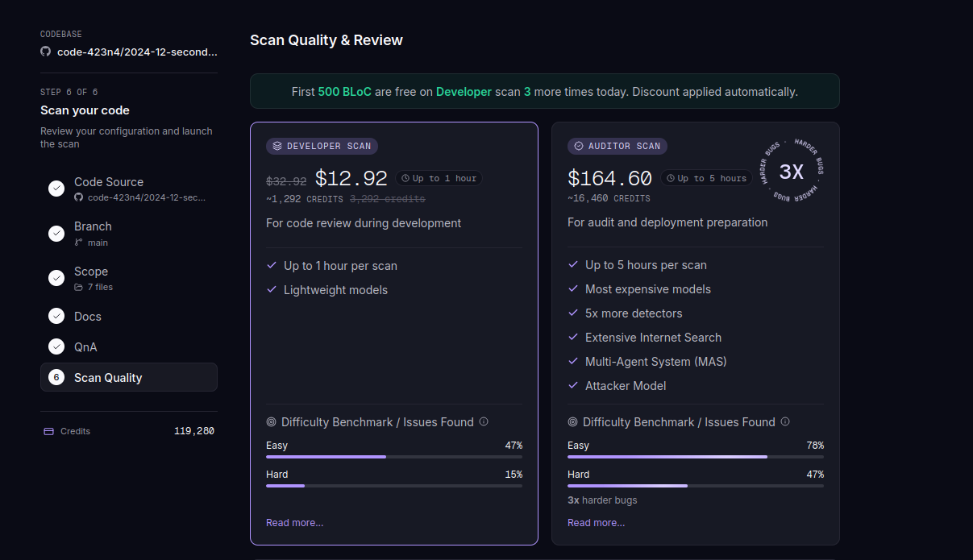Click the target icon beside Developer Difficulty Benchmark
This screenshot has width=973, height=560.
coord(271,421)
